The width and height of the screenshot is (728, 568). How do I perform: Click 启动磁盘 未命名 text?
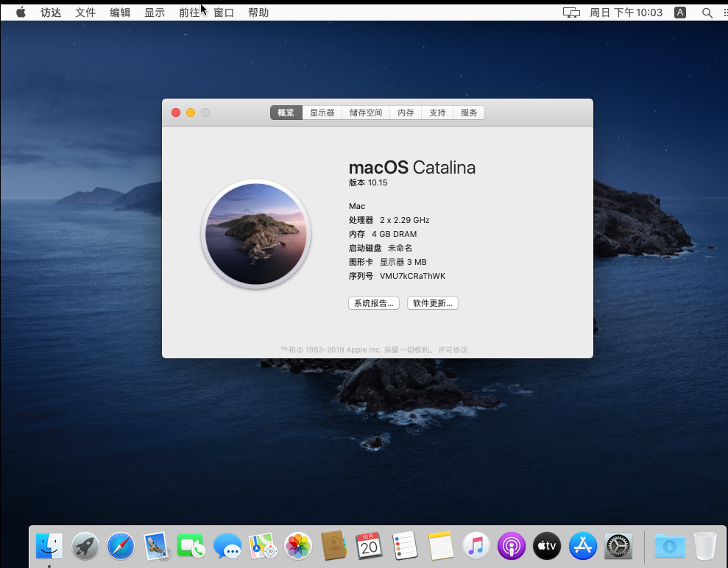(381, 248)
